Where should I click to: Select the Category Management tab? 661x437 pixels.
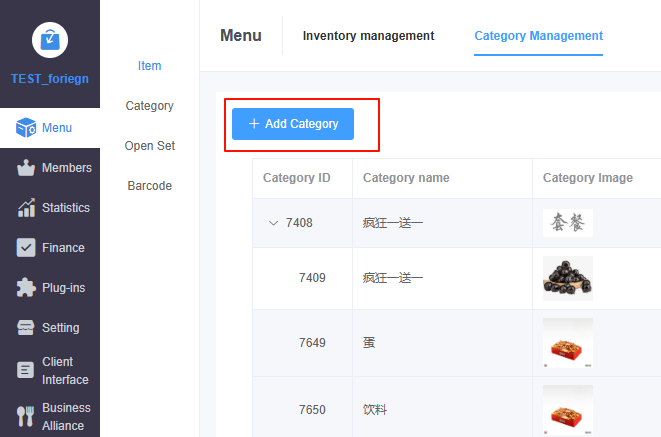click(538, 36)
